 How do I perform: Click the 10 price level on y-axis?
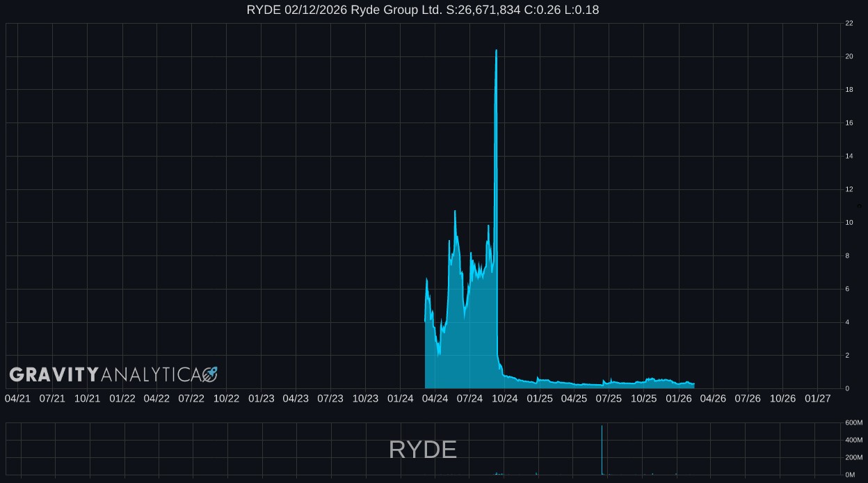tap(849, 223)
